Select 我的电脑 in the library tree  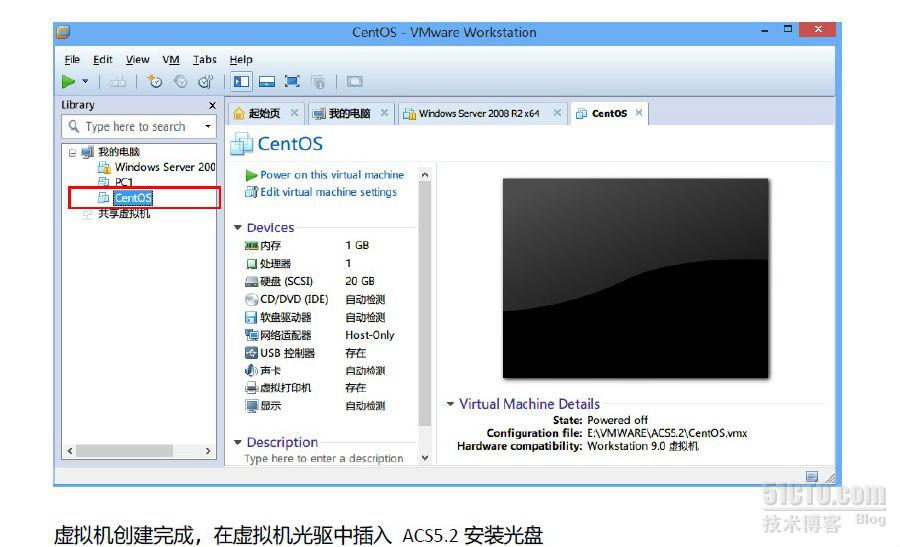click(x=119, y=152)
